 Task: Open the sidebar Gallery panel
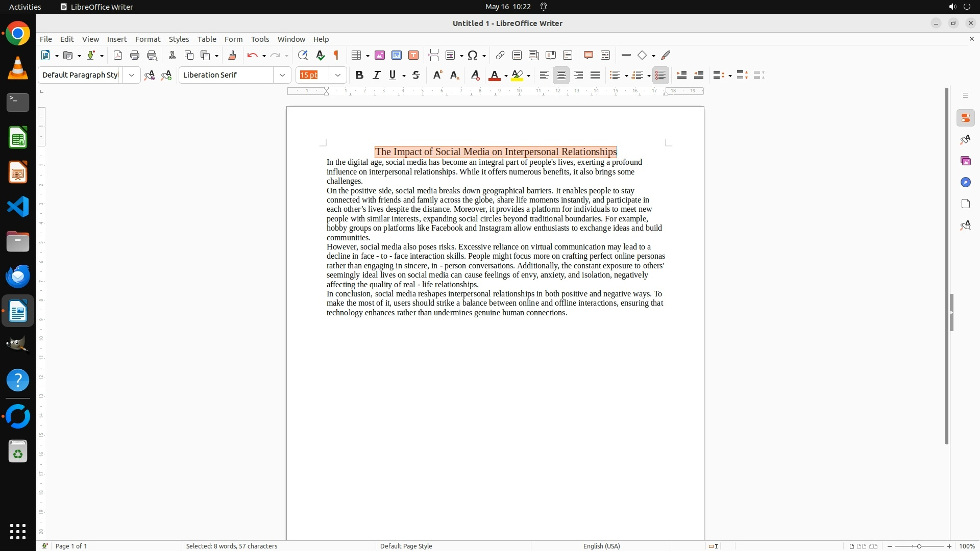(965, 161)
